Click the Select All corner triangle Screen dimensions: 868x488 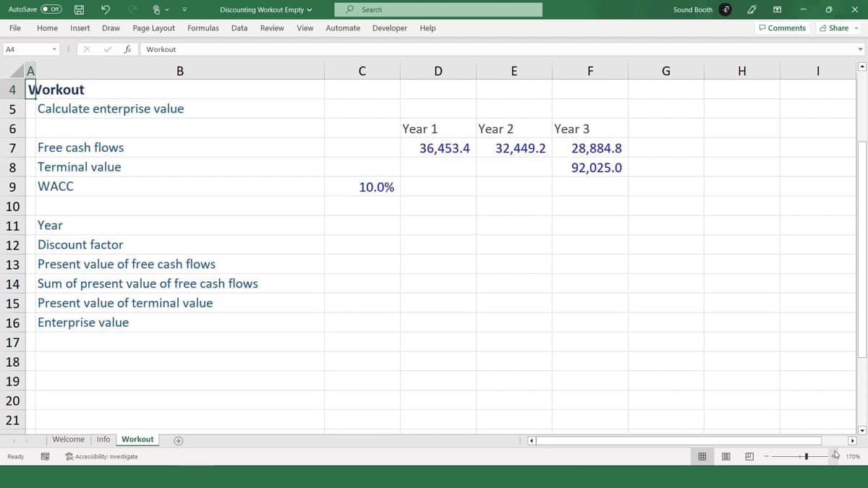tap(17, 71)
